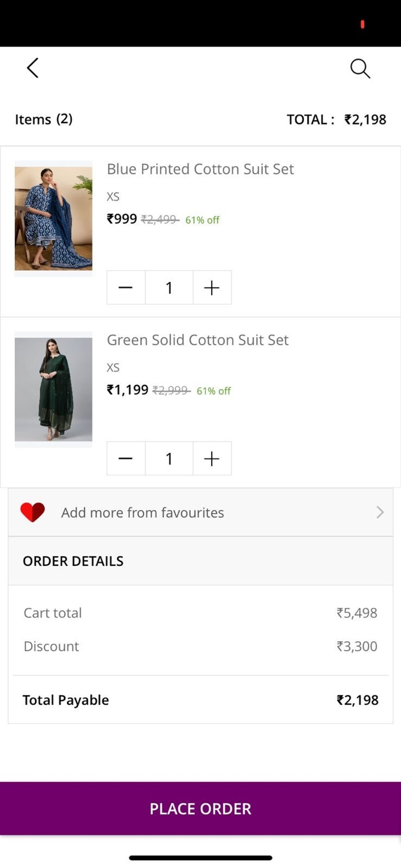
Task: Open the Green Solid Cotton Suit Set title
Action: click(x=197, y=340)
